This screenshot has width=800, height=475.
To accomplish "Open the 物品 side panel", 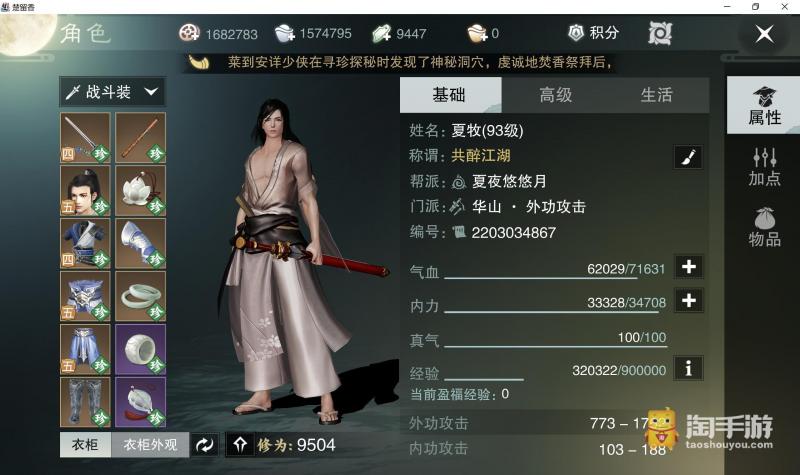I will tap(764, 228).
